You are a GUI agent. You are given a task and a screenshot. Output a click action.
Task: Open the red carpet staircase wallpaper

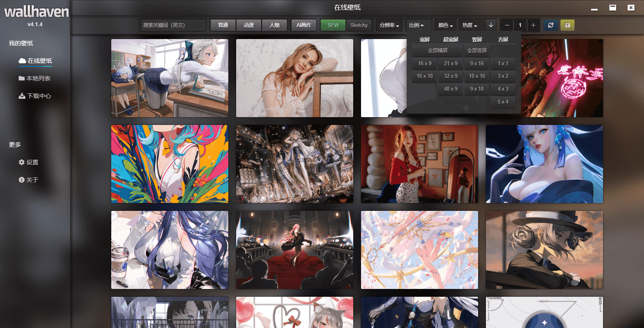point(295,250)
